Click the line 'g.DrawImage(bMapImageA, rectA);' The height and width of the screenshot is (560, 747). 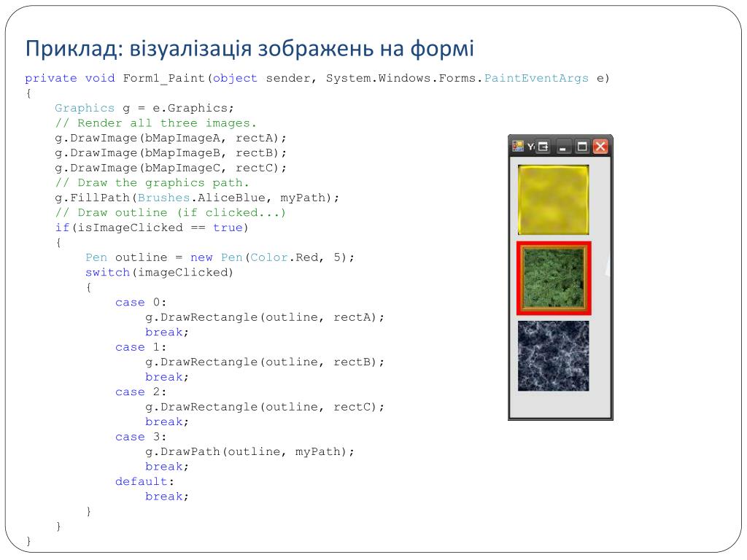point(171,138)
